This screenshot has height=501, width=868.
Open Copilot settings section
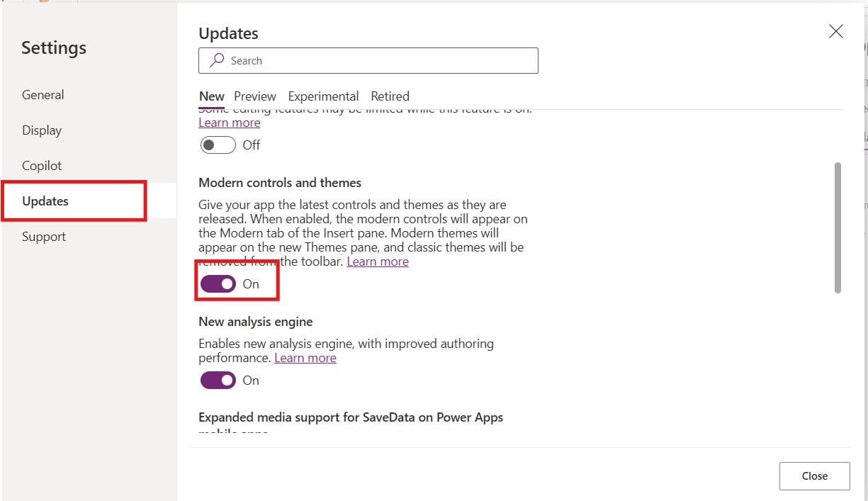click(x=42, y=166)
